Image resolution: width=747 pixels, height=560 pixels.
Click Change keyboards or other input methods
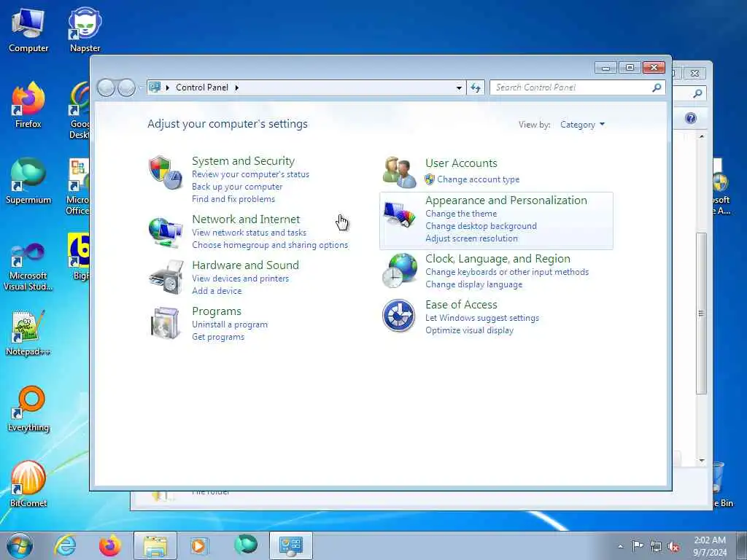(507, 272)
